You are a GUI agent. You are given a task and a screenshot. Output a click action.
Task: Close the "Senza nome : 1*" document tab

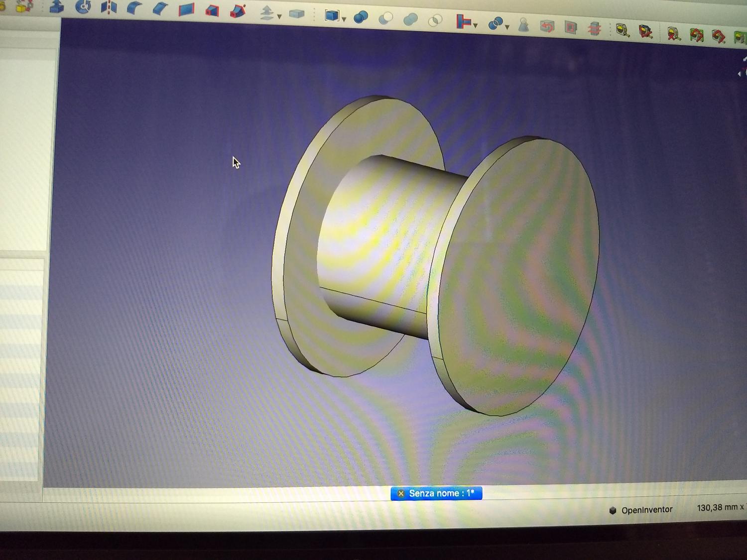coord(401,493)
